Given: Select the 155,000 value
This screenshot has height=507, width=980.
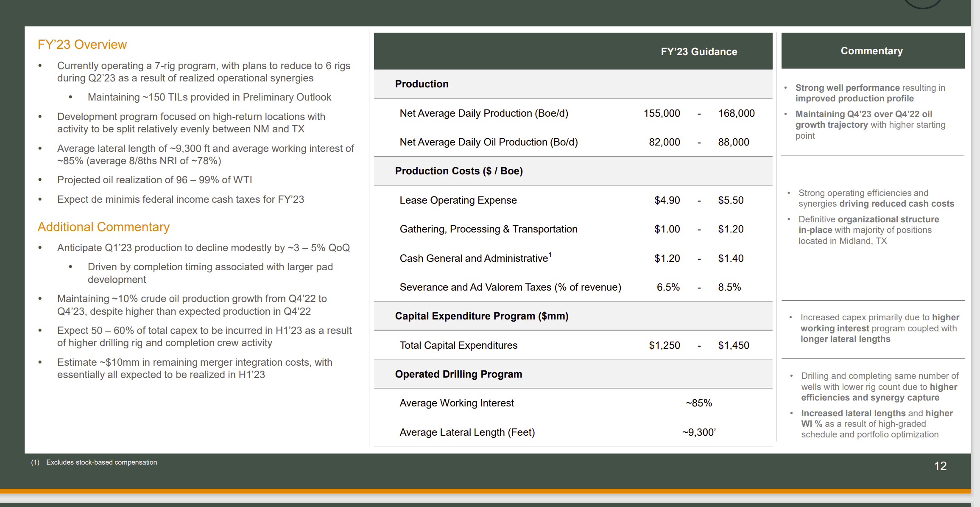Looking at the screenshot, I should click(662, 113).
